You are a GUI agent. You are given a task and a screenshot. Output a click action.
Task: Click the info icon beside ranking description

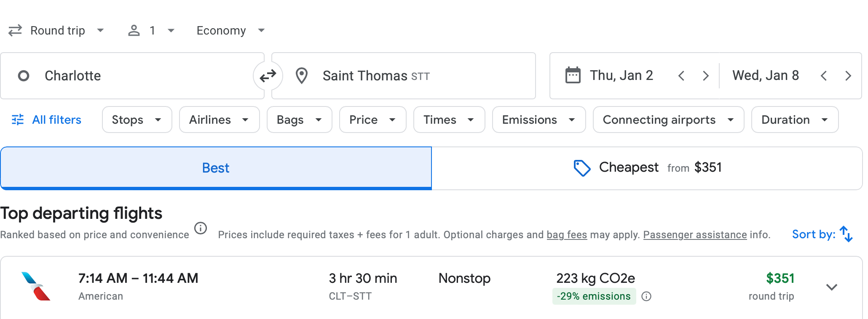coord(201,228)
